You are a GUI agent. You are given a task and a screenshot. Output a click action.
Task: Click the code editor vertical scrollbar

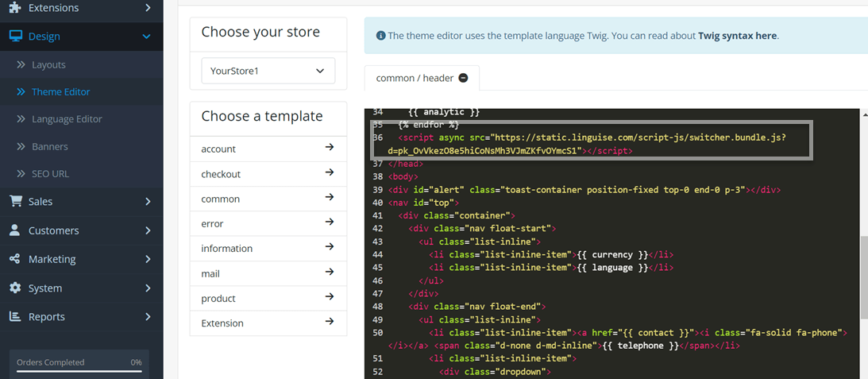(x=863, y=277)
